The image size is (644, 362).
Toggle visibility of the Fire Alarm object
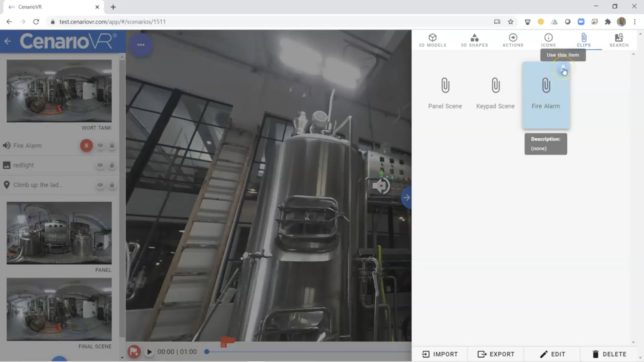[x=100, y=145]
